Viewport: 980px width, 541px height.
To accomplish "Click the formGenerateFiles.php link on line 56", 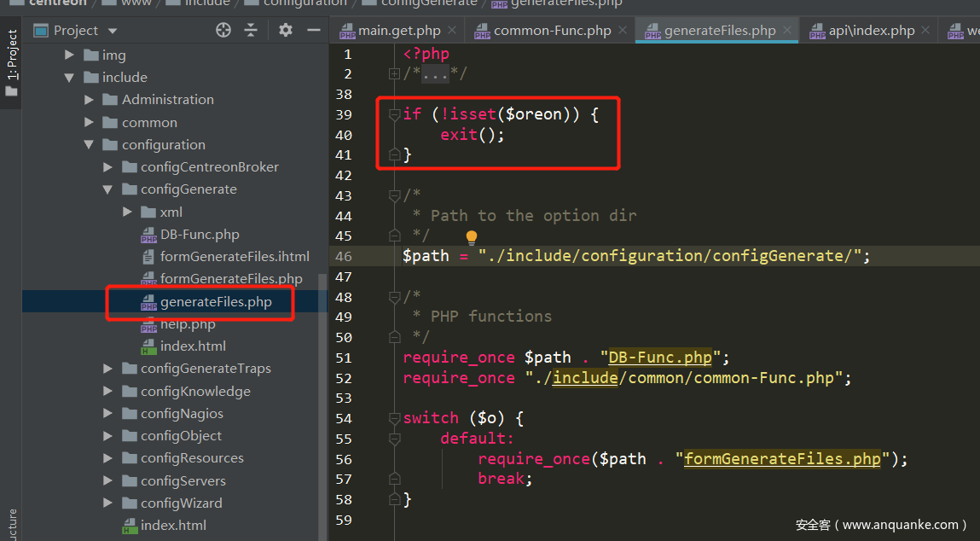I will 782,459.
